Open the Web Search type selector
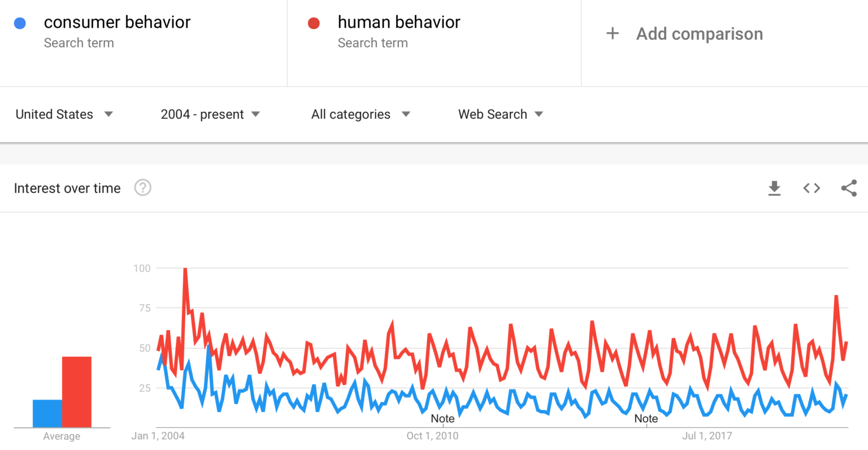The height and width of the screenshot is (450, 868). pyautogui.click(x=500, y=114)
